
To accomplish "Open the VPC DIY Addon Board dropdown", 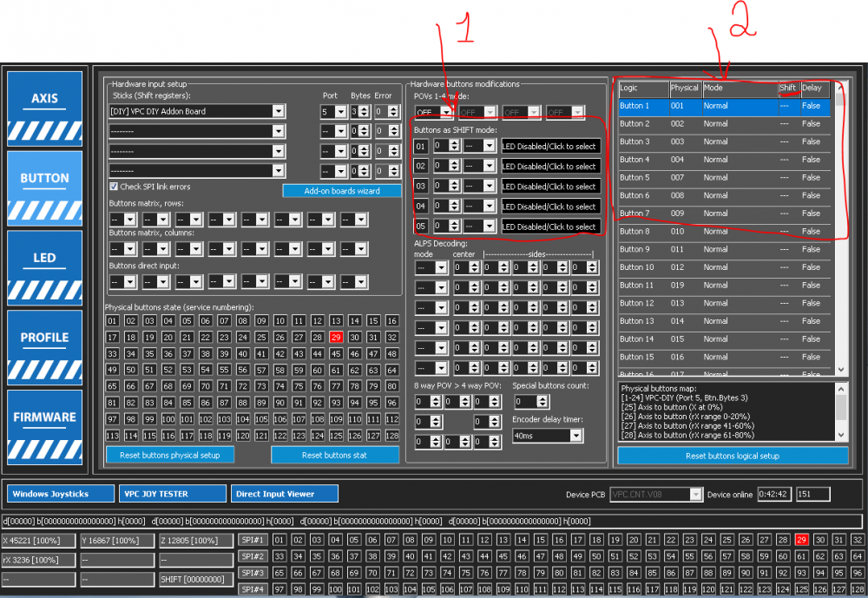I will pos(279,111).
